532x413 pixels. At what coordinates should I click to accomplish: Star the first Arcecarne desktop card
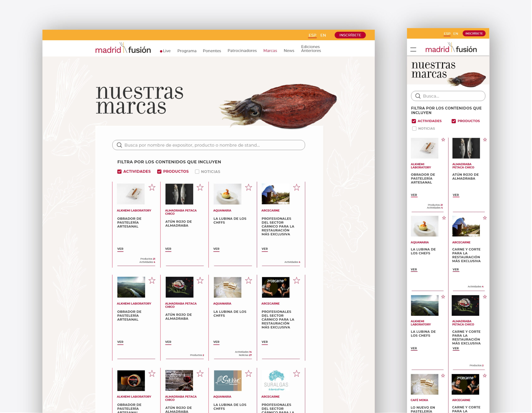(297, 187)
